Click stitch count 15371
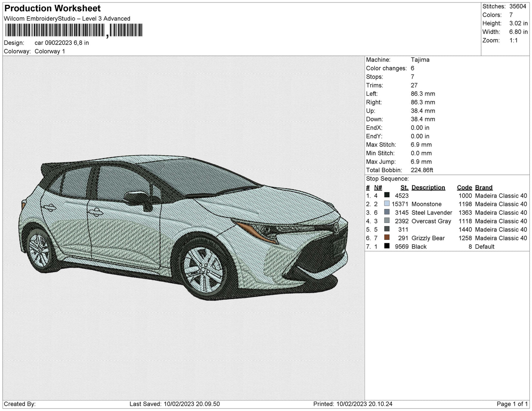This screenshot has height=411, width=532. point(400,204)
